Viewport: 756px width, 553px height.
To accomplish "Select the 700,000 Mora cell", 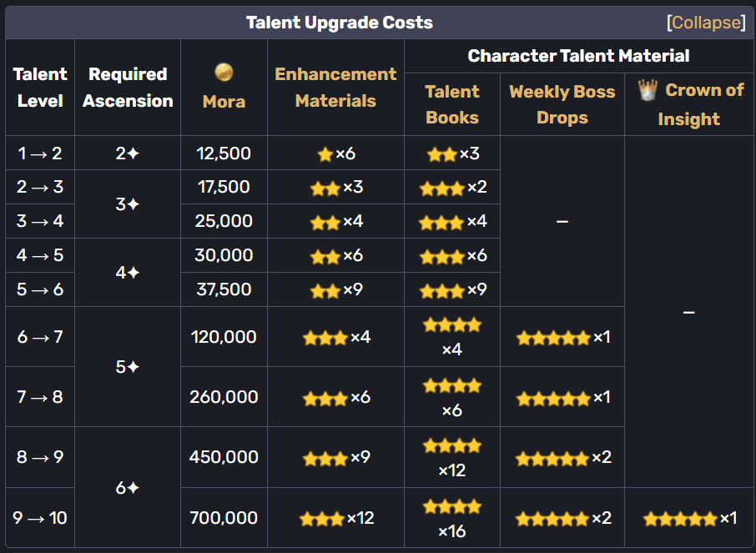I will 224,517.
